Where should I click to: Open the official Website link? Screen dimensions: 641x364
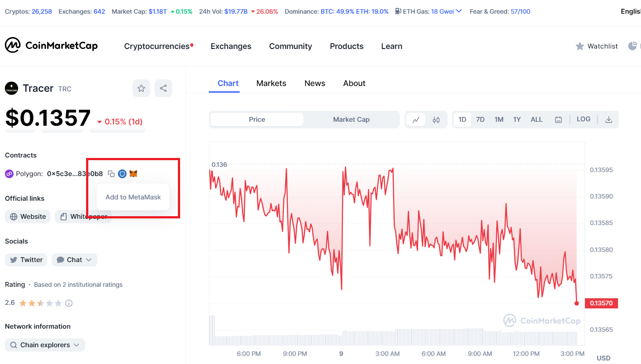click(28, 217)
